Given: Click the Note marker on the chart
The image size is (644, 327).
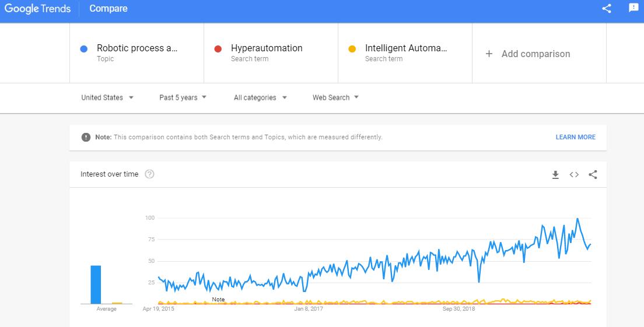Looking at the screenshot, I should tap(218, 300).
